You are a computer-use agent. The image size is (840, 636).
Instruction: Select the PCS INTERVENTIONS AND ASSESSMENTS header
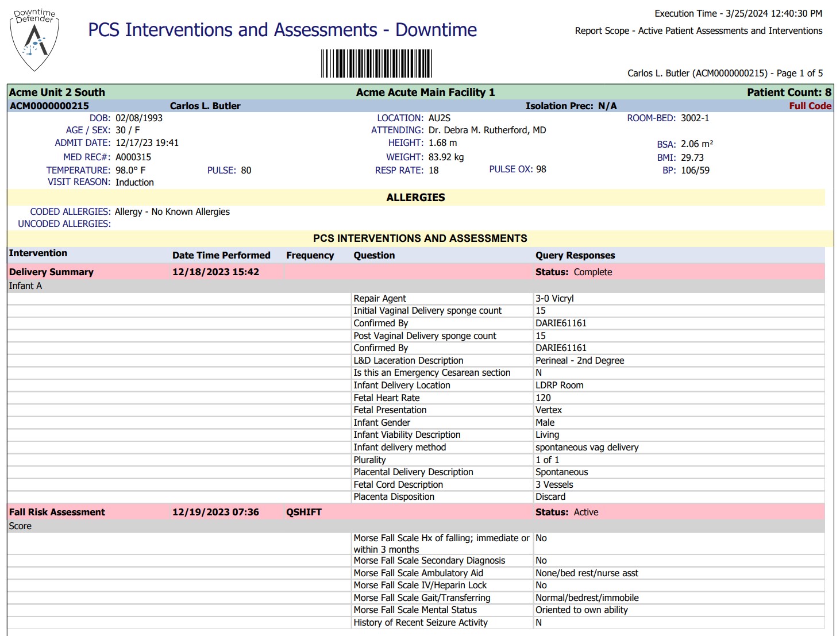coord(420,238)
